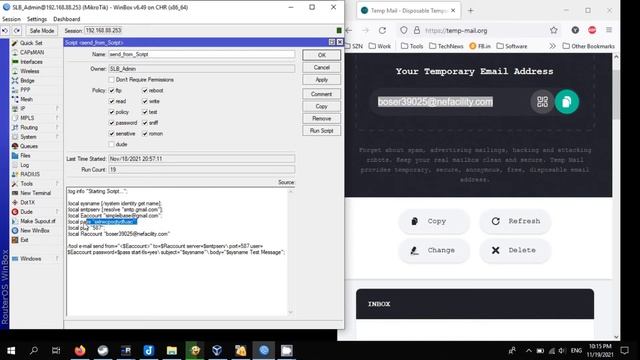Reload the temp-mail.org page

(382, 30)
